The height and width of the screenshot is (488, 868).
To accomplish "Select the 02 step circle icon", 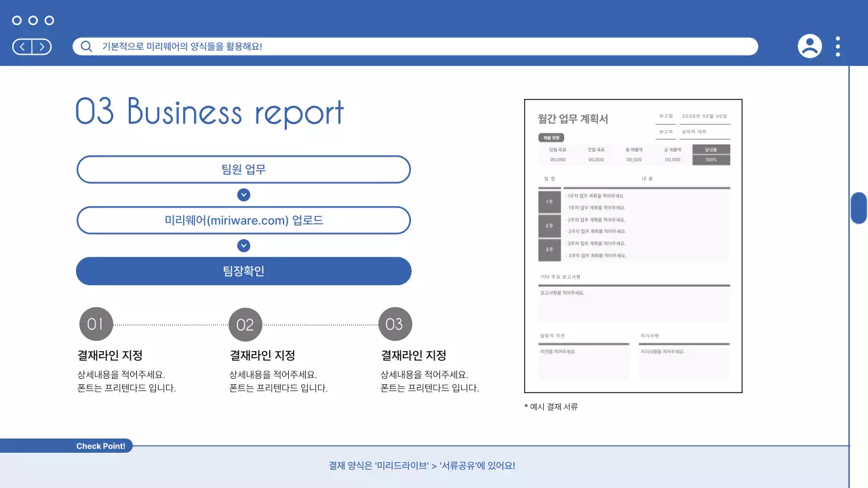I will pyautogui.click(x=245, y=323).
